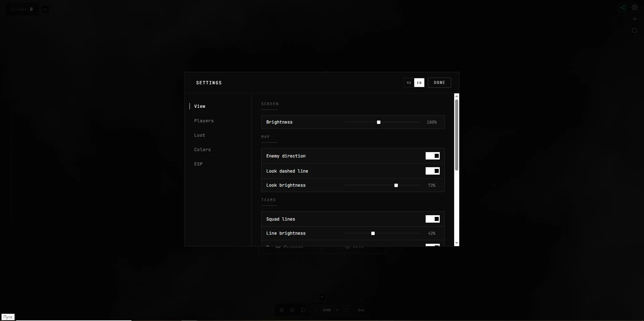The height and width of the screenshot is (321, 644).
Task: Click the sync arrows icon in bottom toolbar
Action: 303,310
